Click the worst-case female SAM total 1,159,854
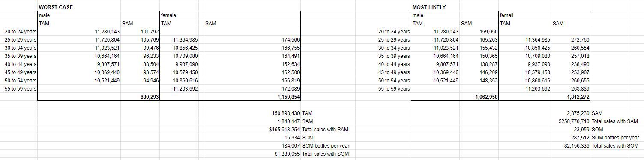The image size is (644, 160). click(252, 97)
